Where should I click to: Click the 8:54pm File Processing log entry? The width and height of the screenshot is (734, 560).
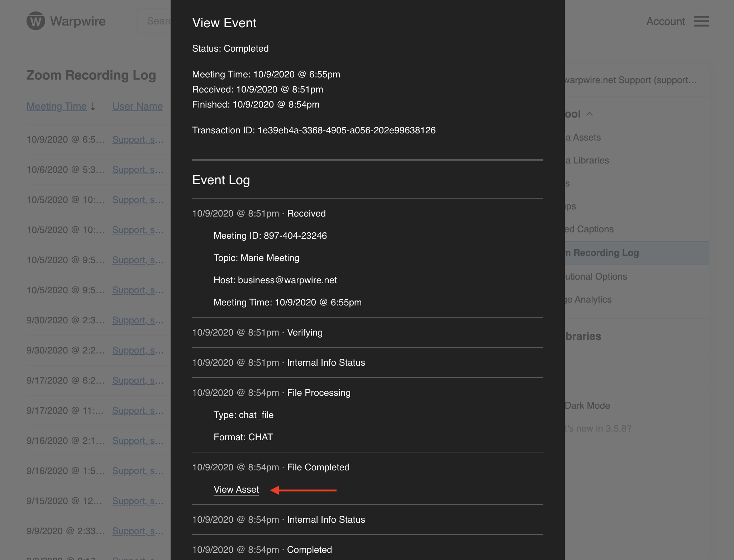(x=271, y=393)
